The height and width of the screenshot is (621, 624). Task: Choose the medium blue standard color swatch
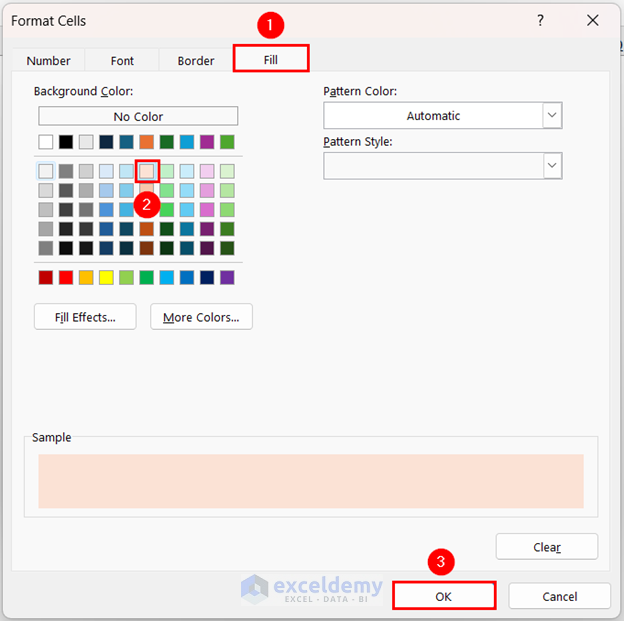pyautogui.click(x=187, y=277)
